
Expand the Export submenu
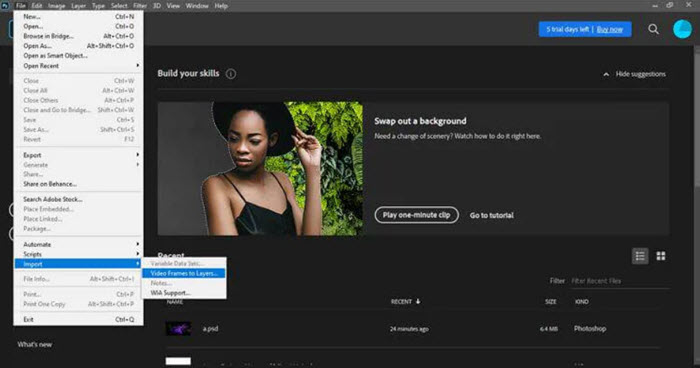(138, 155)
